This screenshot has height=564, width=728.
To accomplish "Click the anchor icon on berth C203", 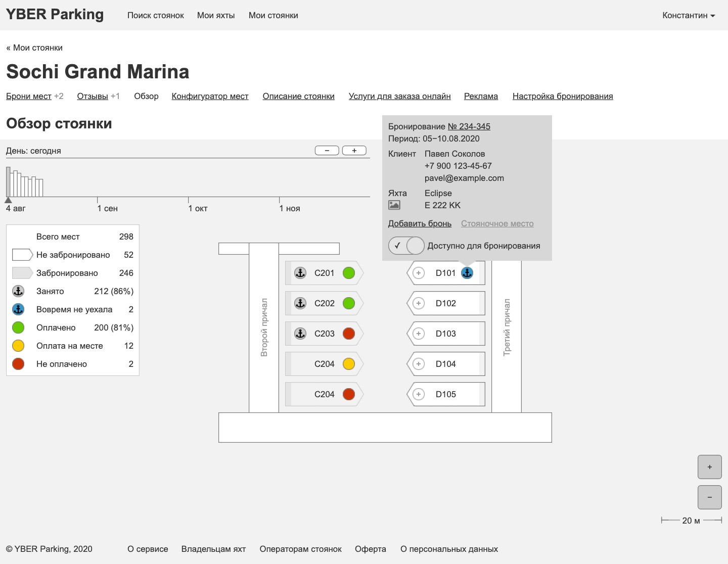I will (x=300, y=334).
